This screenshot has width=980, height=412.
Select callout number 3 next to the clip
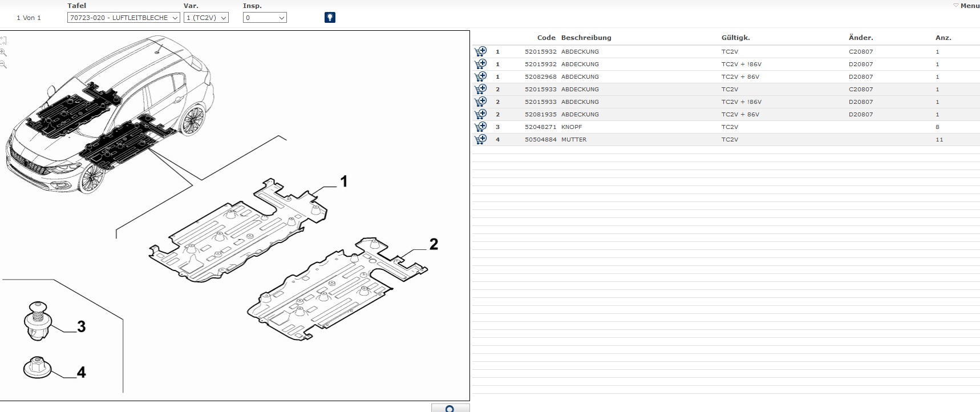point(81,326)
